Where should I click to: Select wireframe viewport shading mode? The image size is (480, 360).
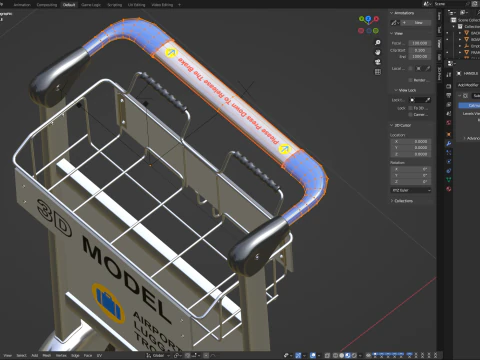coord(335,355)
